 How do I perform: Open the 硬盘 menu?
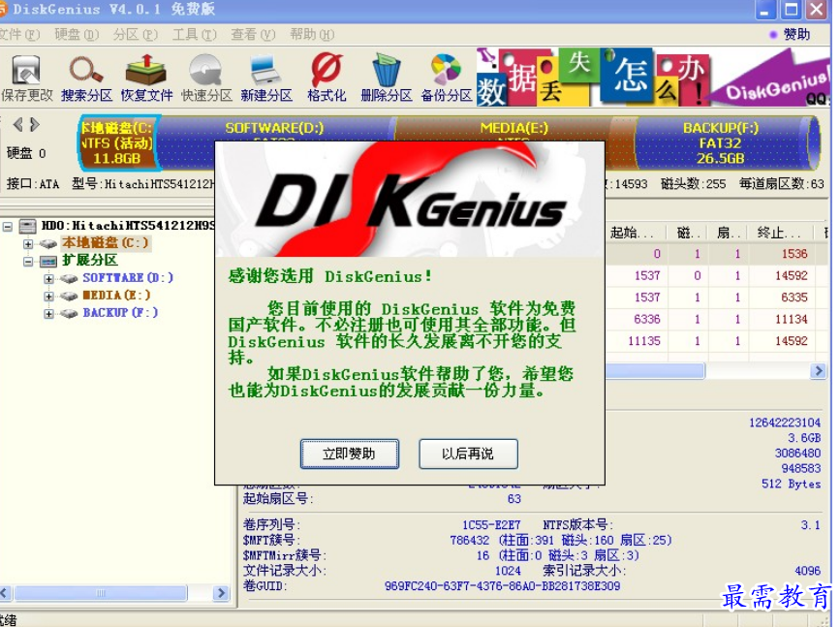click(x=77, y=35)
